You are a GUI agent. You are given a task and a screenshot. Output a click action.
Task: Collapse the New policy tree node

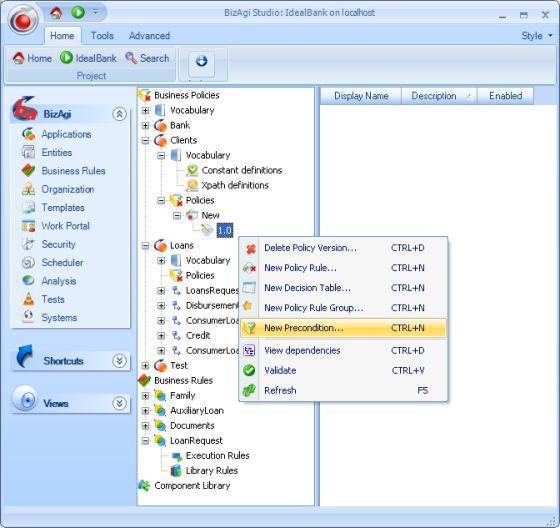click(177, 215)
